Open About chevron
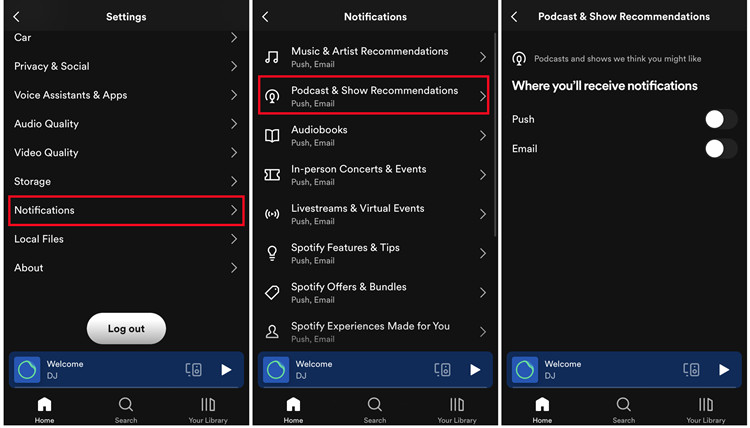 point(234,268)
